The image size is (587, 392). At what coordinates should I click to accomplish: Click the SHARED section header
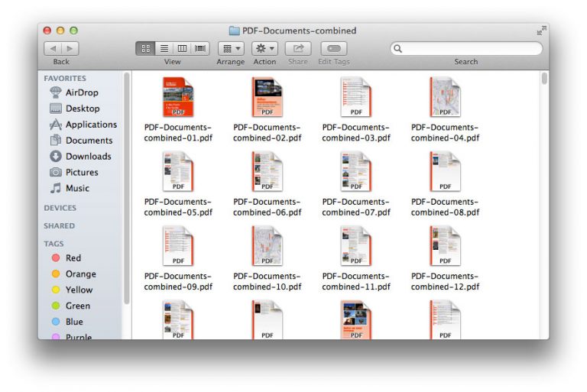(59, 225)
